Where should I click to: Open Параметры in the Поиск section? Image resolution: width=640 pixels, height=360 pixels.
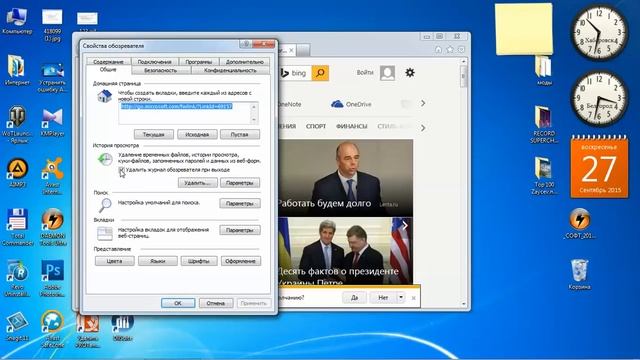point(240,203)
